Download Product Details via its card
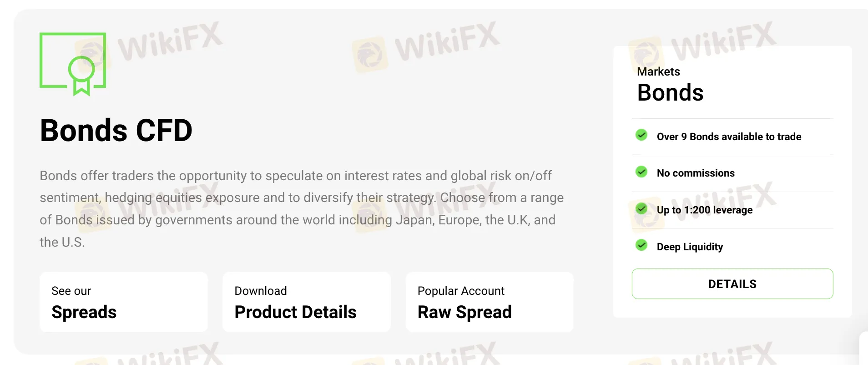Screen dimensions: 868x365 pyautogui.click(x=306, y=302)
